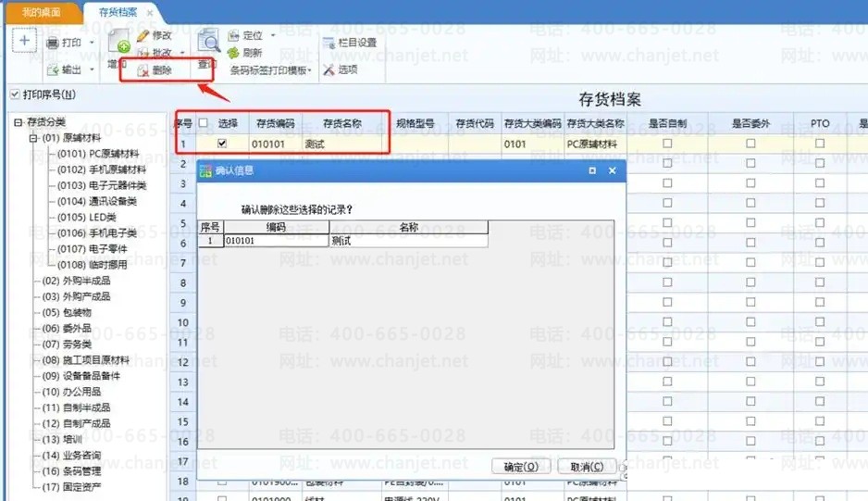Click the 定位 locate icon
The image size is (868, 501).
pyautogui.click(x=233, y=35)
